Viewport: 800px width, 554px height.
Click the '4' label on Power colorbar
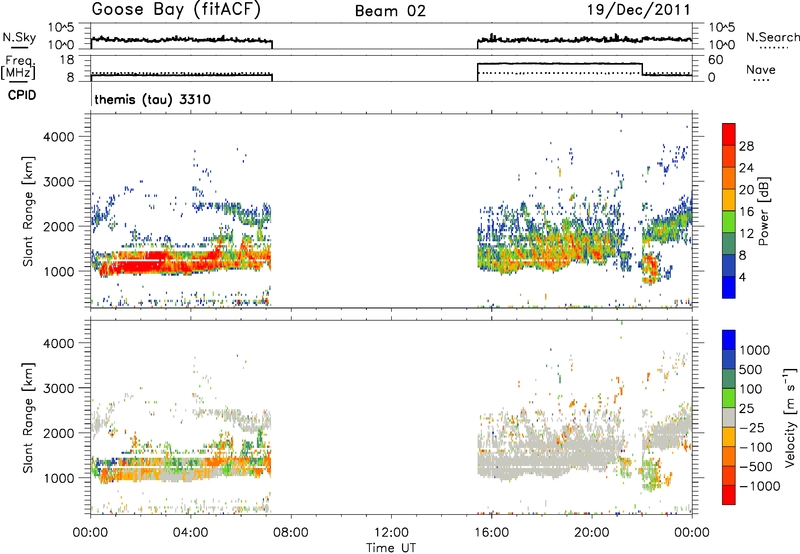(x=742, y=277)
